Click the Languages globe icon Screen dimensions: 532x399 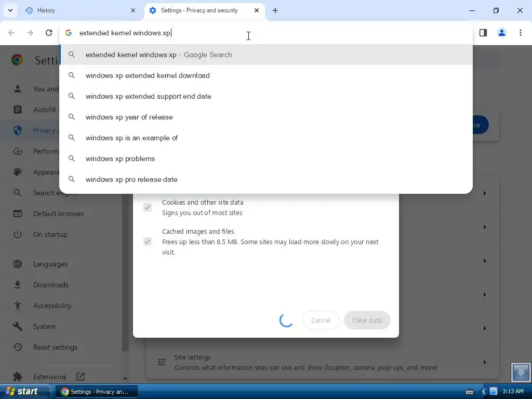[18, 264]
